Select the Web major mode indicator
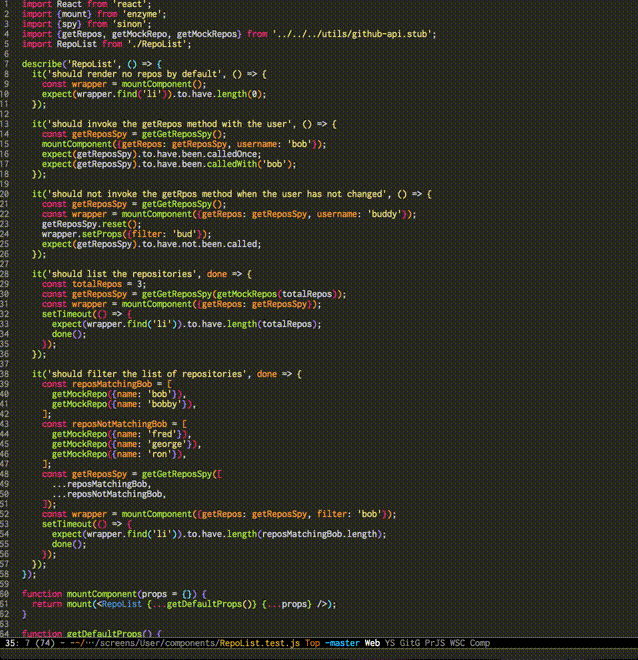This screenshot has height=660, width=638. [x=372, y=642]
